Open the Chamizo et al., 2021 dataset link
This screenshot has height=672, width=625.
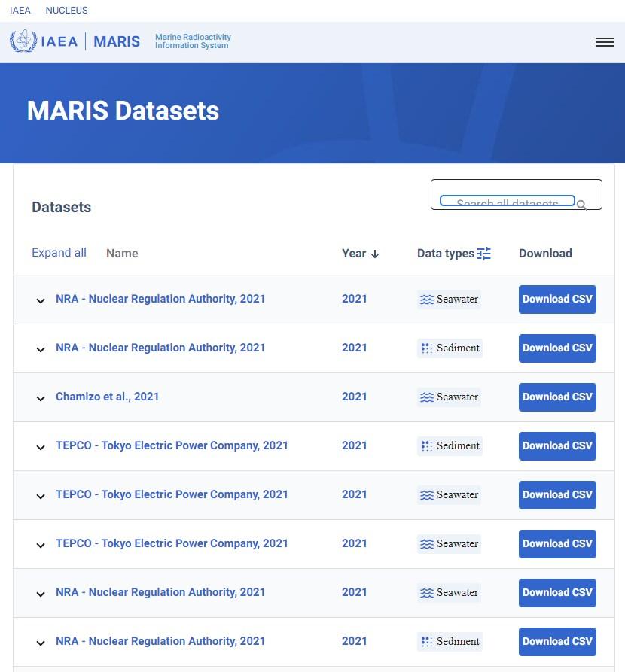[107, 397]
